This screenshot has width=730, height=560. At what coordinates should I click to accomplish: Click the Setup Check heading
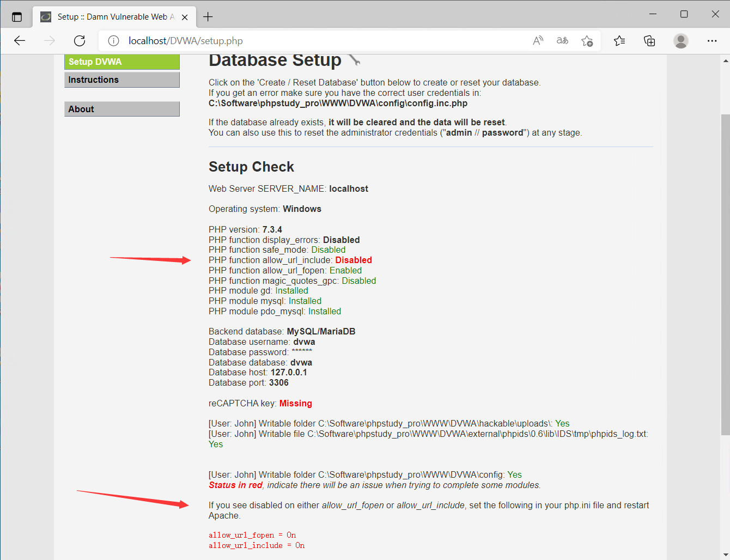[x=251, y=167]
